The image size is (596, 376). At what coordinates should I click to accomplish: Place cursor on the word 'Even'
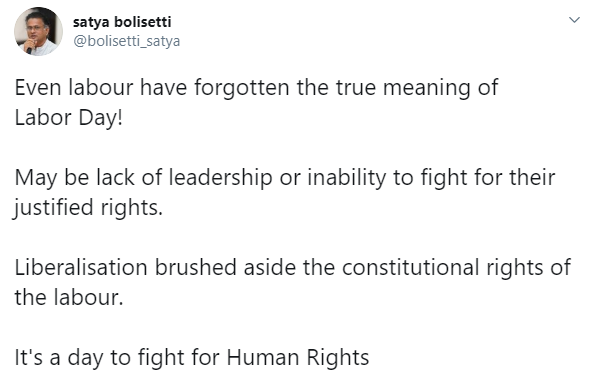tap(38, 87)
